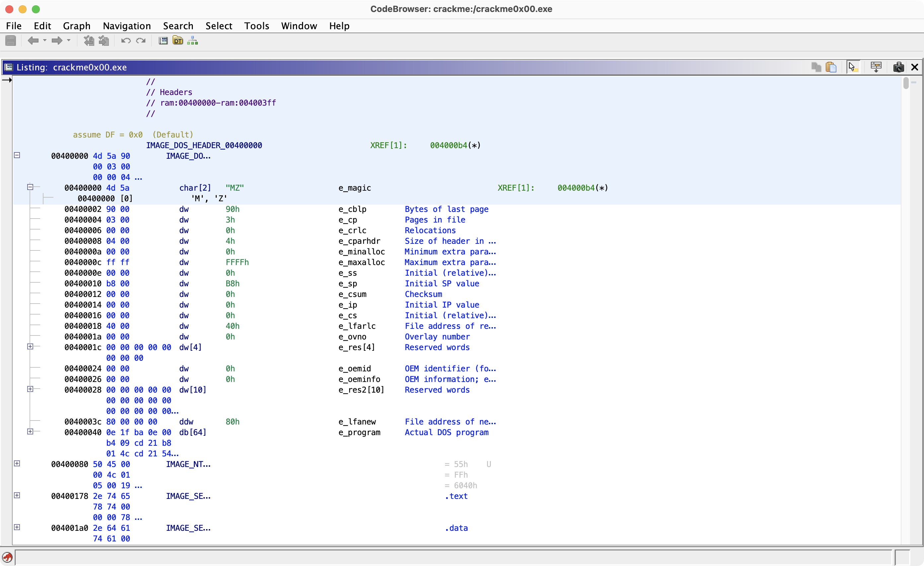Open the Tools menu
The width and height of the screenshot is (924, 566).
[257, 26]
